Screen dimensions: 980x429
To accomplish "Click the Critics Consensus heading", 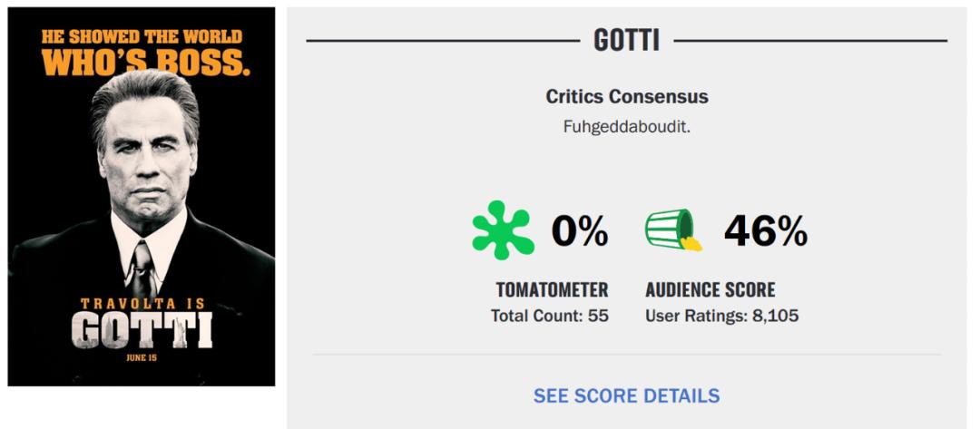I will pos(626,96).
